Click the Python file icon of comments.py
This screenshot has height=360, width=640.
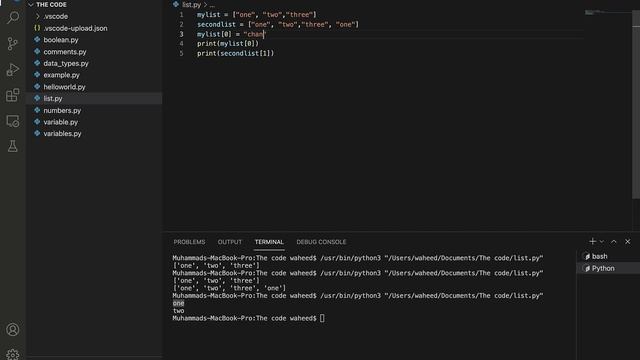tap(37, 51)
